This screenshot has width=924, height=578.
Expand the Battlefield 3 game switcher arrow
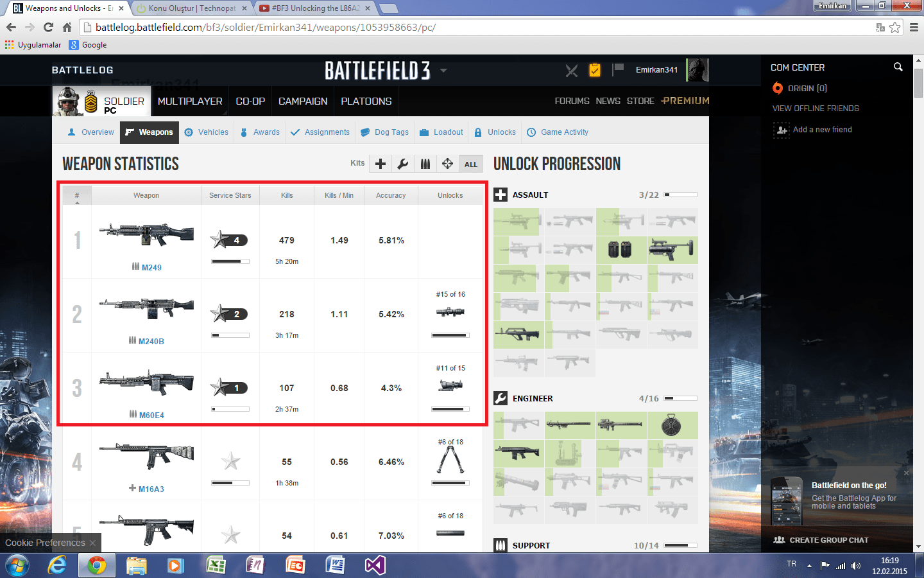(443, 71)
